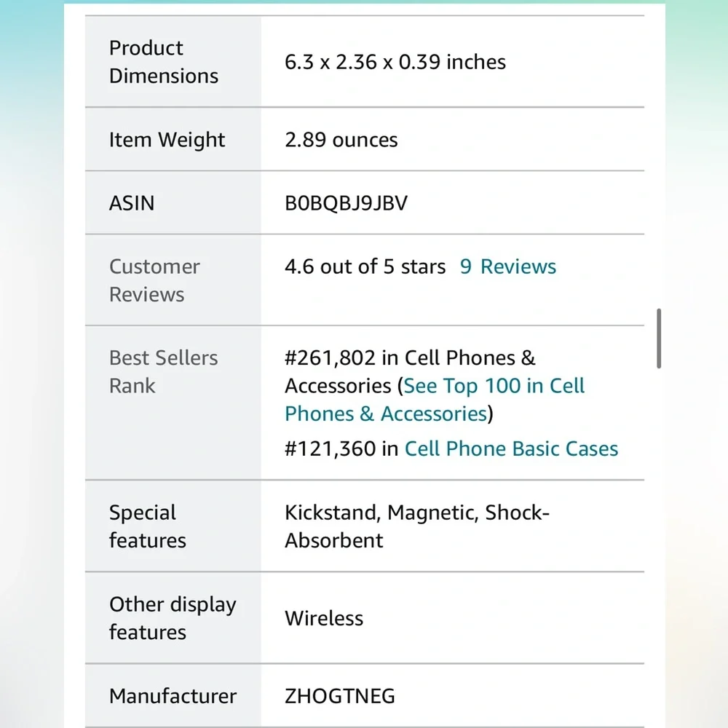Open the 9 Reviews link
The height and width of the screenshot is (728, 728).
pyautogui.click(x=508, y=266)
